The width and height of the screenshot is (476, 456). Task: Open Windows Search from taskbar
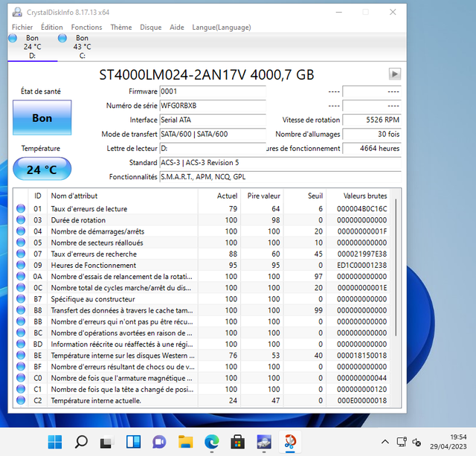tap(81, 442)
